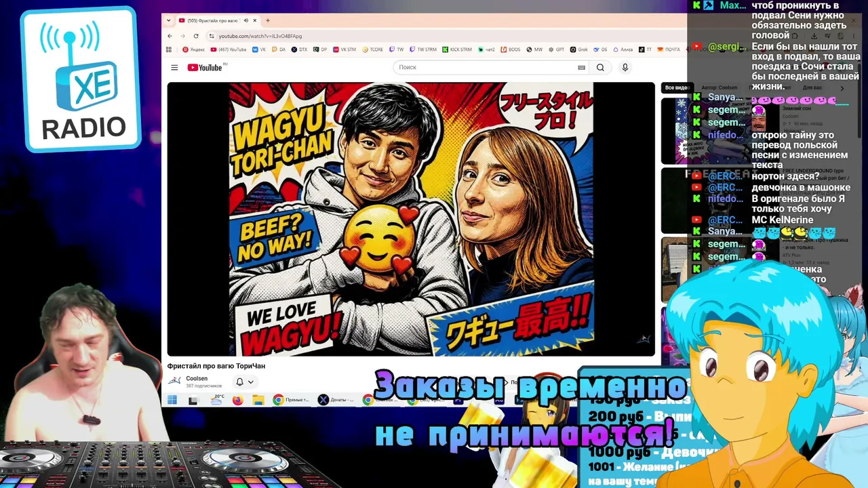
Task: Show more filter chips with right arrow
Action: coord(842,87)
